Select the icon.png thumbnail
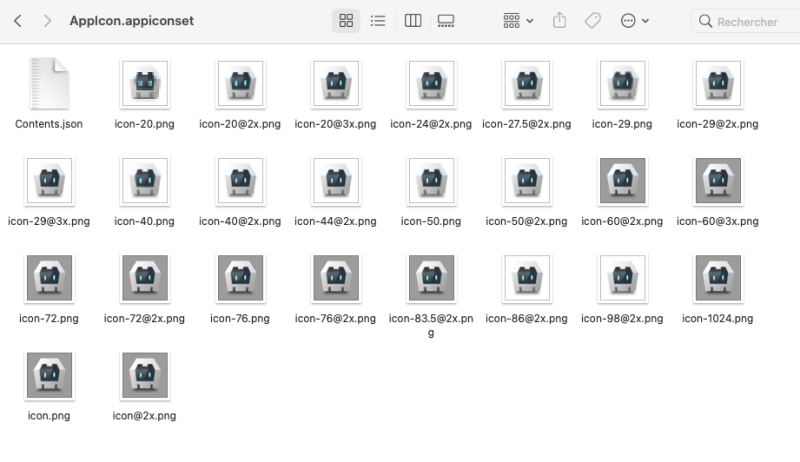This screenshot has width=800, height=462. pyautogui.click(x=49, y=376)
